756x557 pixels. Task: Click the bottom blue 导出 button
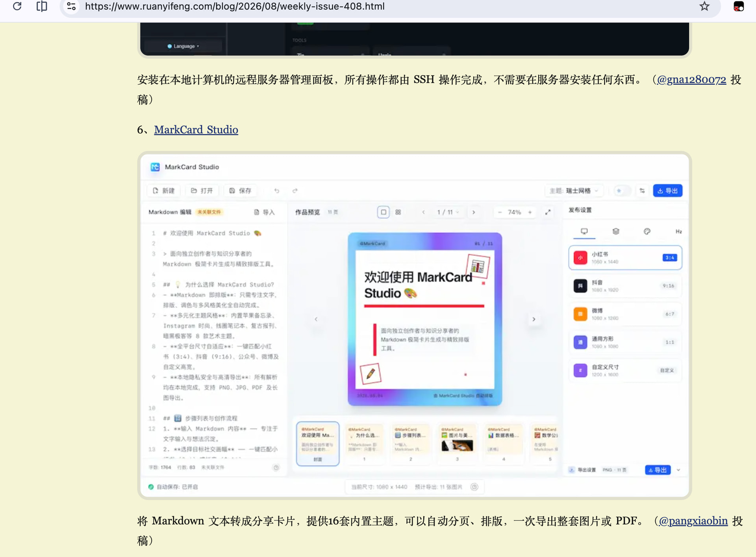(x=658, y=470)
